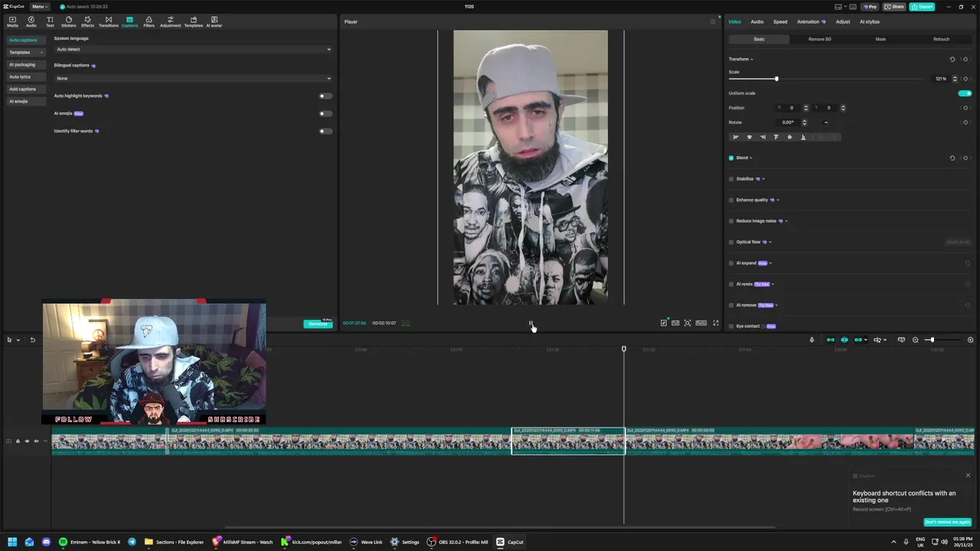Image resolution: width=980 pixels, height=551 pixels.
Task: Toggle AI emojis switch
Action: point(325,113)
